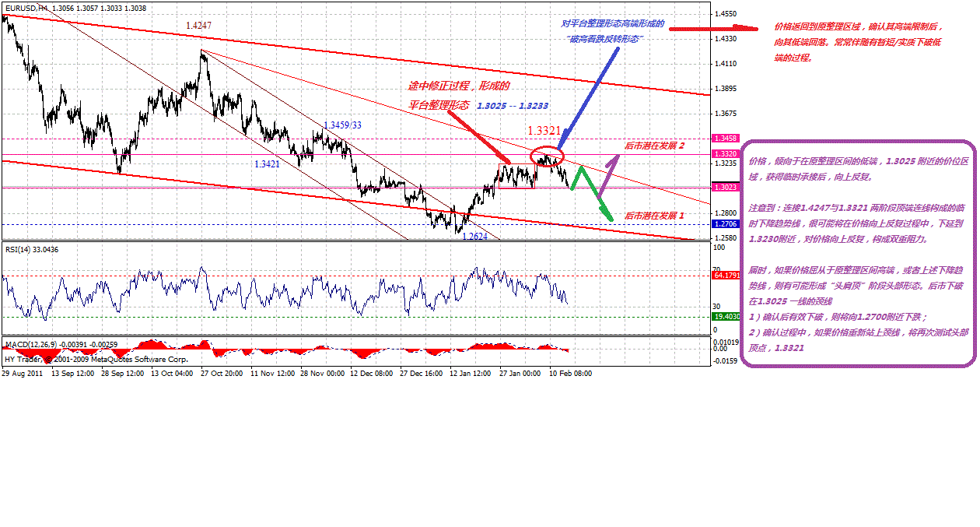Click the 28 Sep 12:00 date label
This screenshot has height=527, width=980.
[x=122, y=374]
